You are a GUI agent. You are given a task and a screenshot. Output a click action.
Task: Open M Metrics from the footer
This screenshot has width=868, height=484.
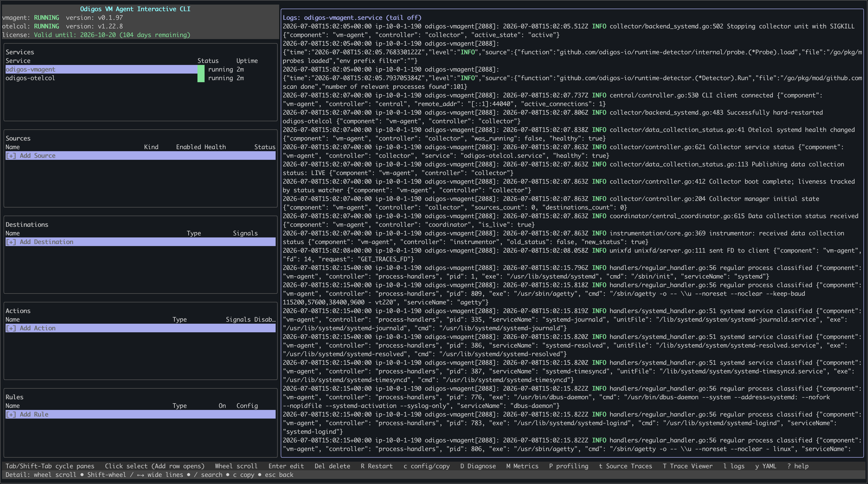[522, 466]
